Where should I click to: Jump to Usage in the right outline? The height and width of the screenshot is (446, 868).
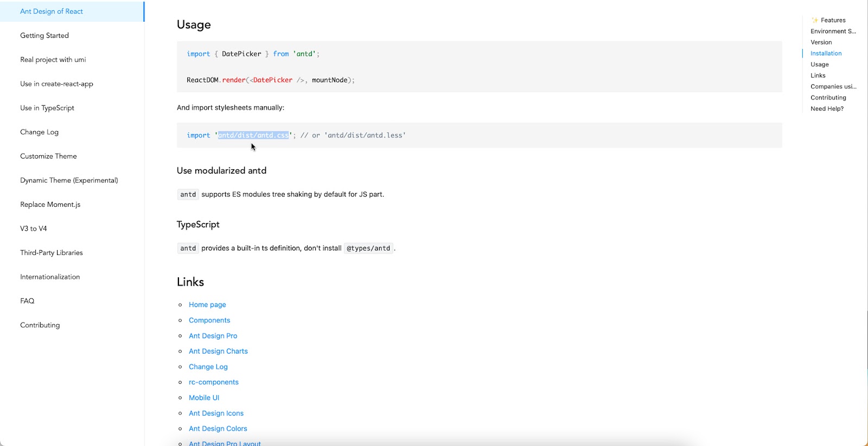coord(820,65)
